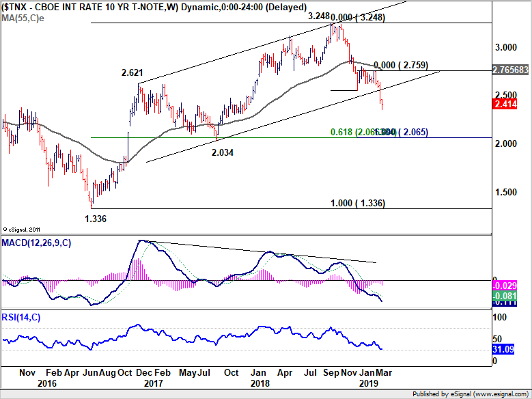Click the 1.336 bottom price annotation
532x399 pixels.
pyautogui.click(x=96, y=219)
